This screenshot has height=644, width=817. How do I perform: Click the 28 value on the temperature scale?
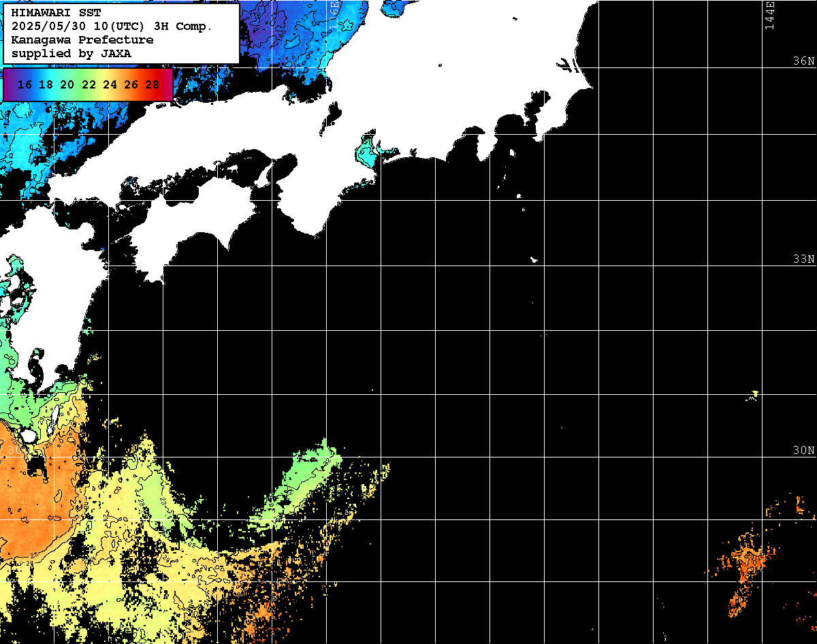[153, 85]
